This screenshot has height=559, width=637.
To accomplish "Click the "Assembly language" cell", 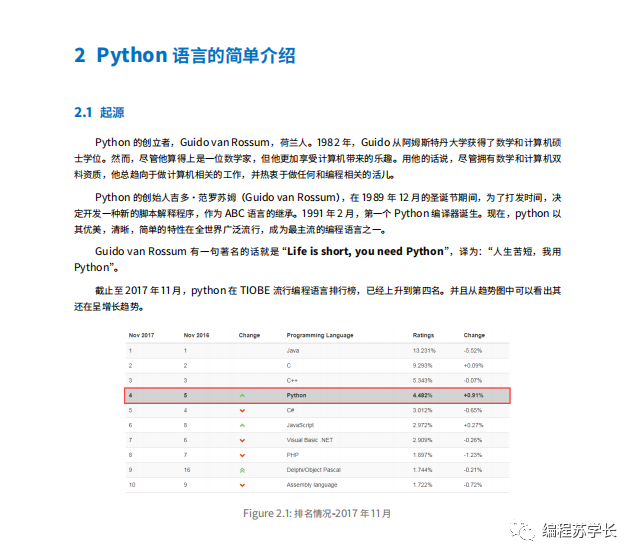I will [312, 485].
